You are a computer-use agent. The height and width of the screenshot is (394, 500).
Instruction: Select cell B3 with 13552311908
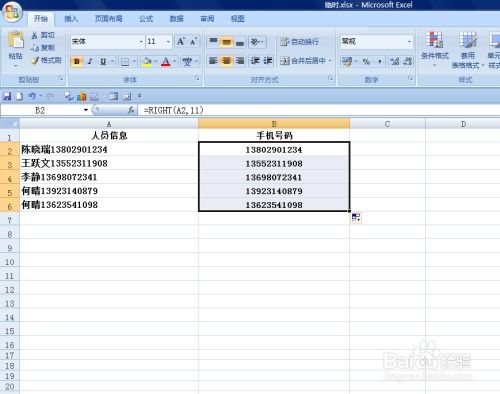click(x=274, y=163)
